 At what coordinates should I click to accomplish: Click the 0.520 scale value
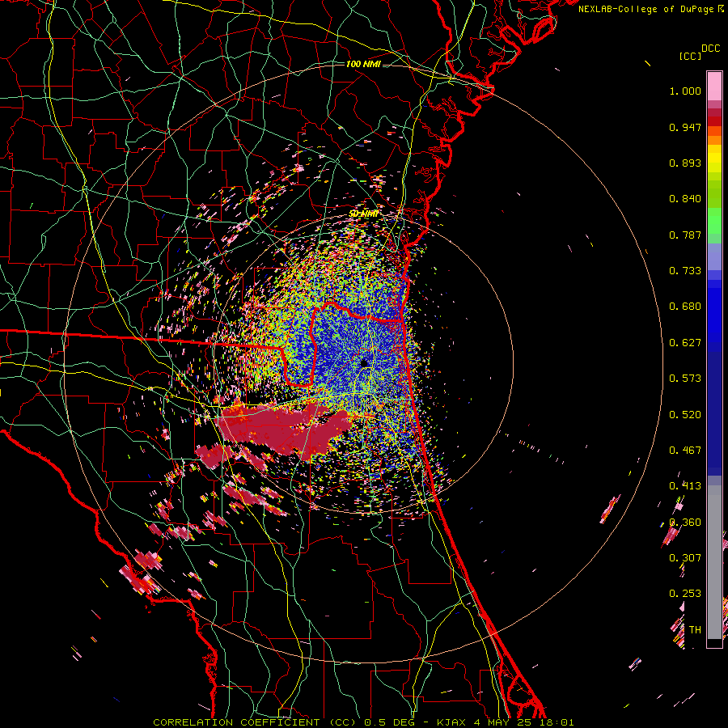685,415
